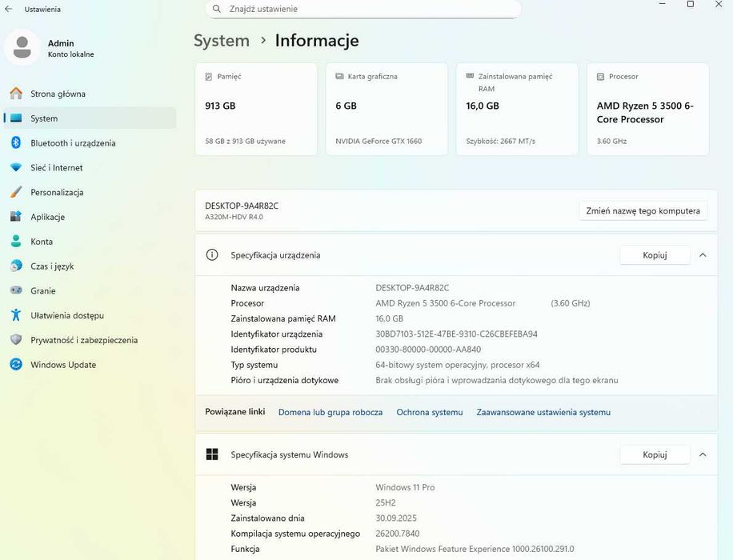Image resolution: width=733 pixels, height=560 pixels.
Task: Select Czas i język in sidebar
Action: (52, 266)
